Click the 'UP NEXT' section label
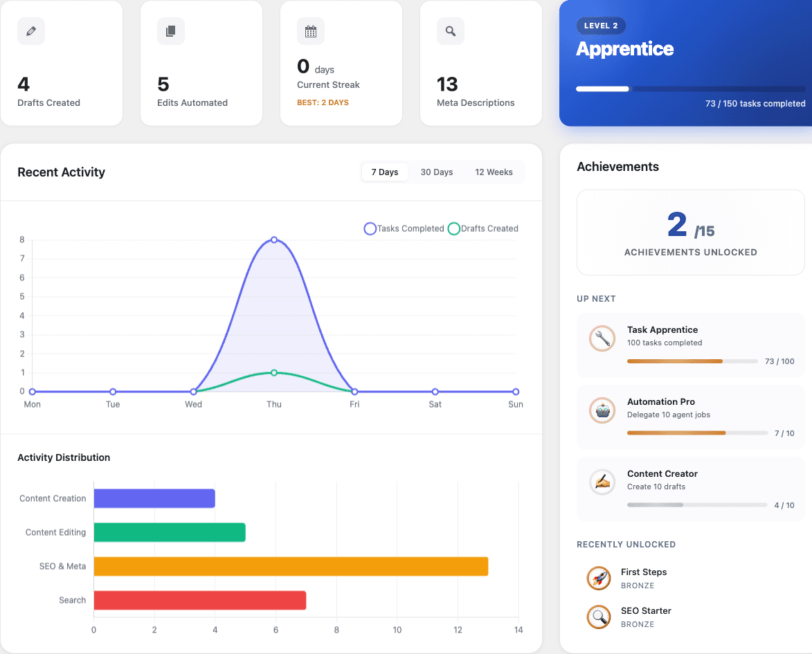Screen dimensions: 812x654 pyautogui.click(x=596, y=299)
